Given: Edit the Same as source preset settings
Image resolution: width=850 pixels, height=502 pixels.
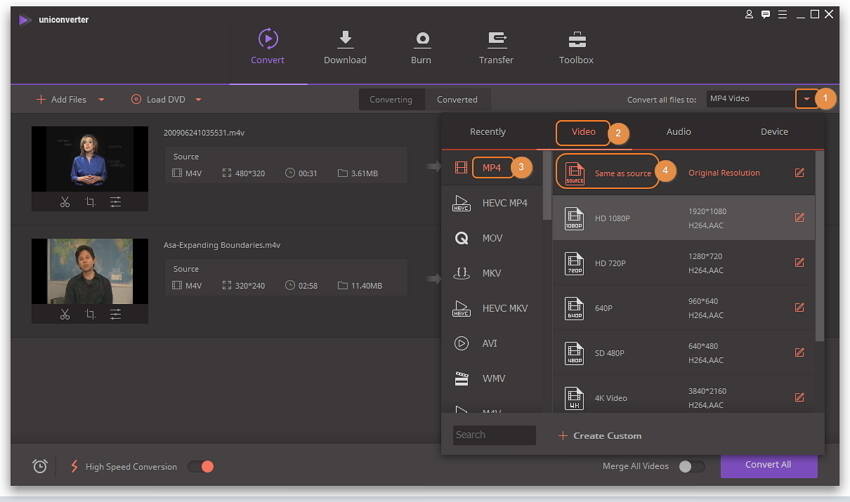Looking at the screenshot, I should [799, 172].
